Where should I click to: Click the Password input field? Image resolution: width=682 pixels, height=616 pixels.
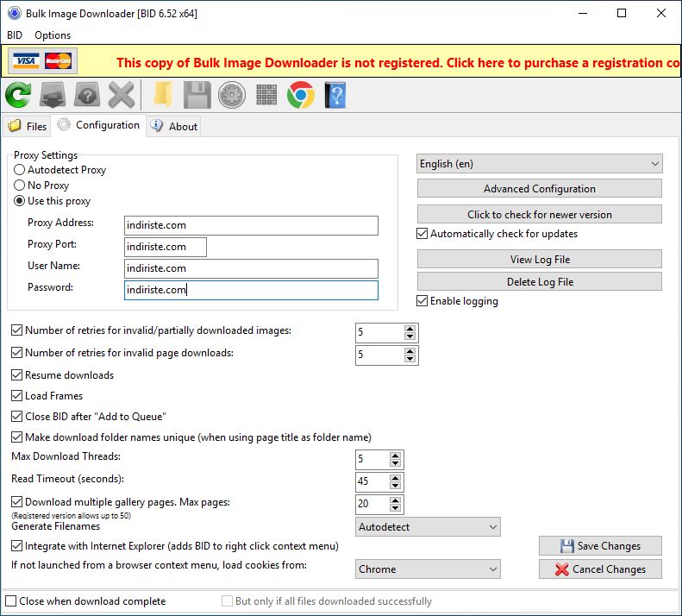(251, 290)
